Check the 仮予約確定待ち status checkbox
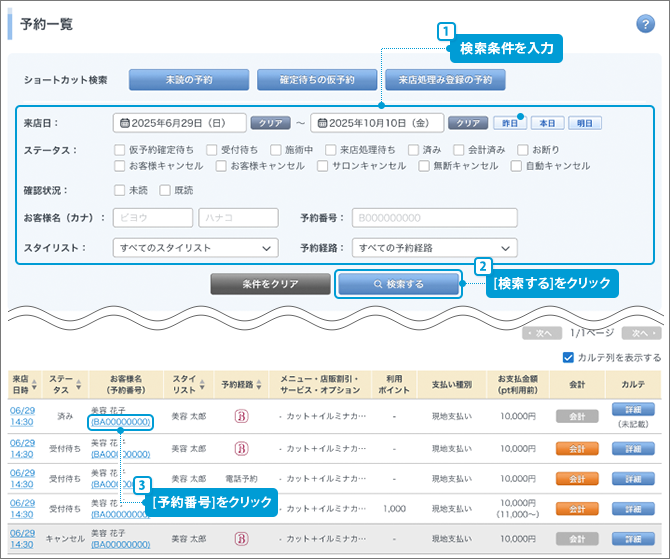Image resolution: width=670 pixels, height=559 pixels. [x=121, y=149]
